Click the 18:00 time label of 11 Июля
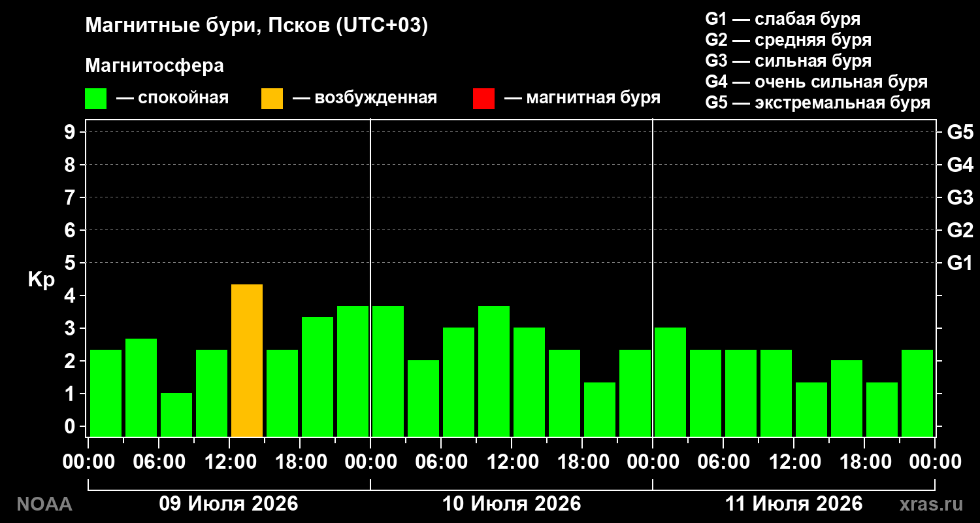The image size is (980, 523). coord(864,462)
